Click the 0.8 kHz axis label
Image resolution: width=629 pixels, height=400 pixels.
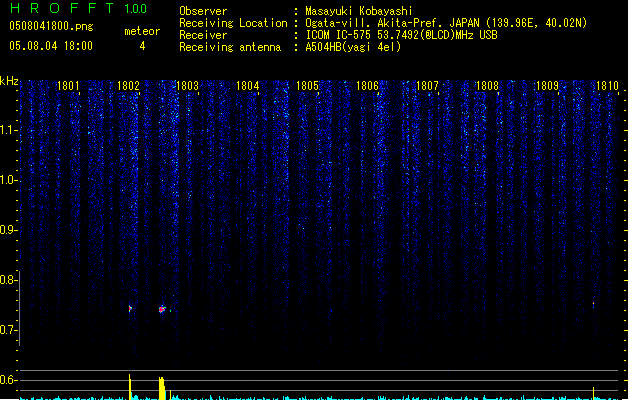[x=8, y=280]
